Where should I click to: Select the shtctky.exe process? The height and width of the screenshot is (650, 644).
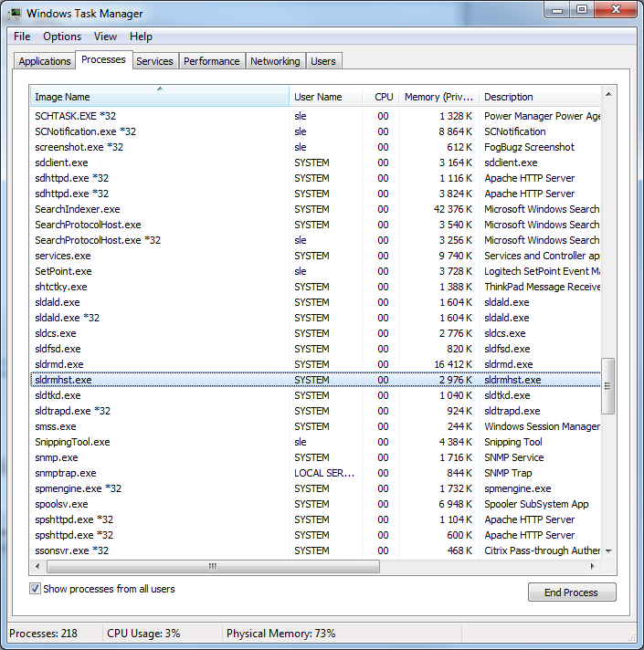[315, 287]
